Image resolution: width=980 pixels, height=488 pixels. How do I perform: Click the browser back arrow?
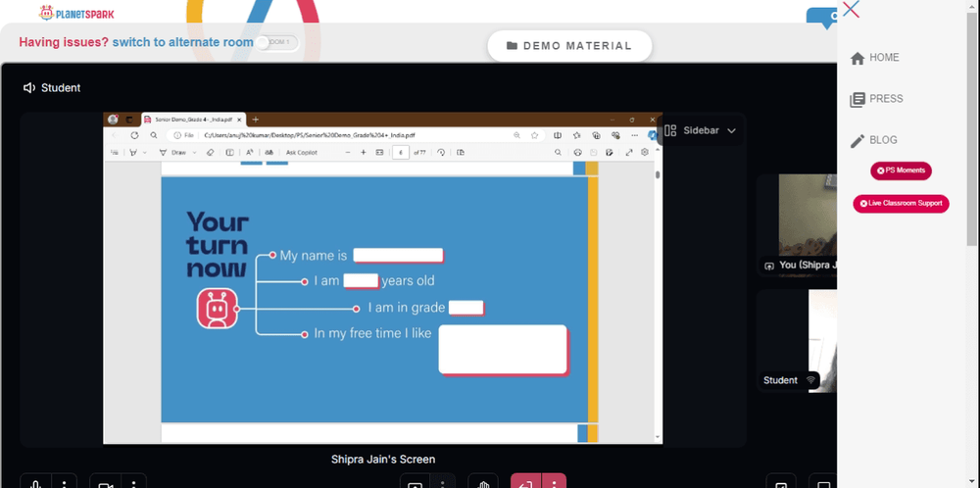(x=115, y=135)
